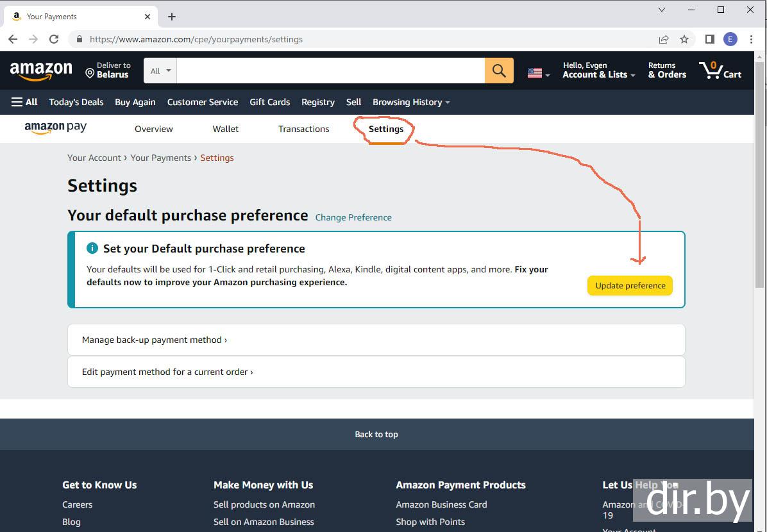Switch to the Overview tab

pos(154,129)
